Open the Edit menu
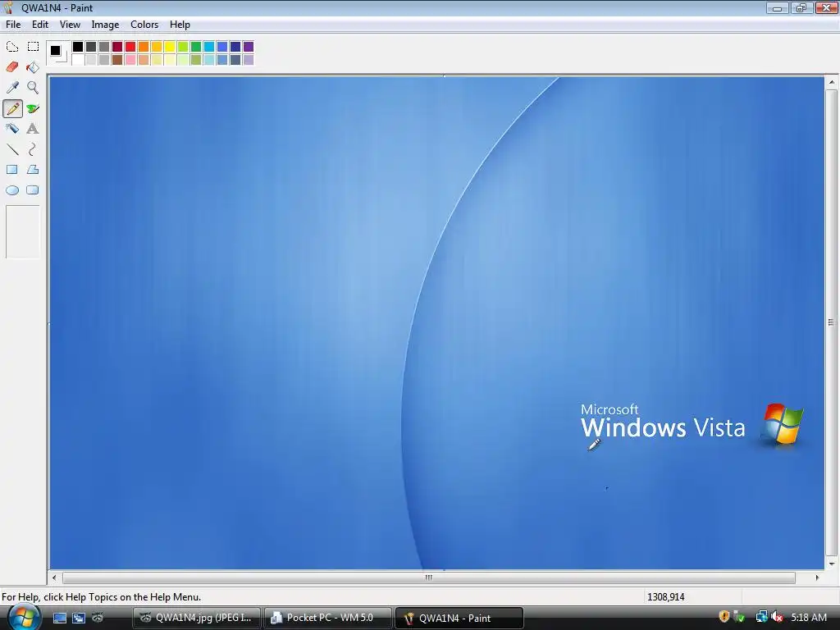Viewport: 840px width, 630px height. pyautogui.click(x=40, y=25)
